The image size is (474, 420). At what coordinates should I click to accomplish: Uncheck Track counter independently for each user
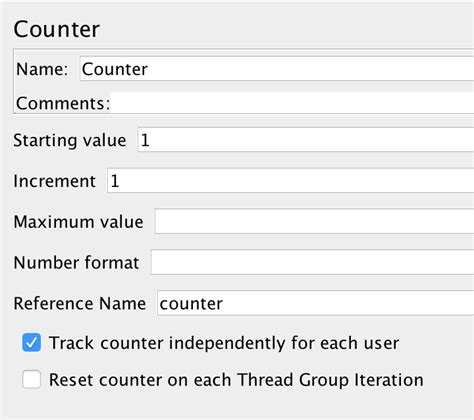point(32,343)
